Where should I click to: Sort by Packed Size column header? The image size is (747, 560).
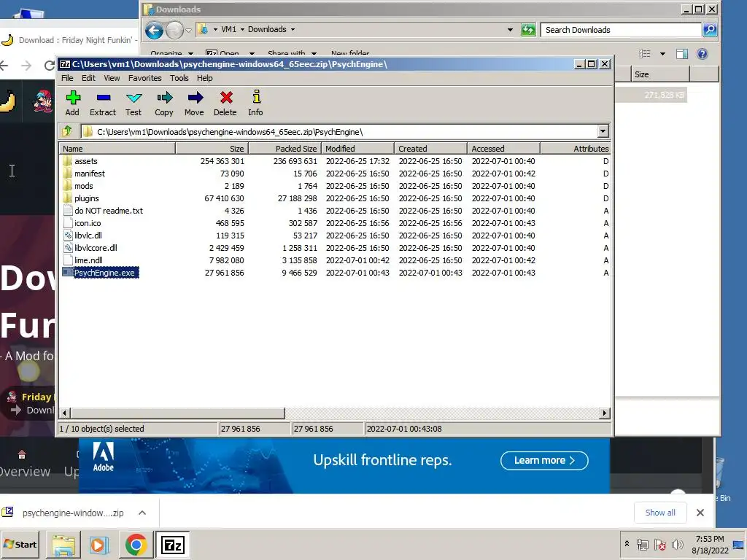[285, 149]
